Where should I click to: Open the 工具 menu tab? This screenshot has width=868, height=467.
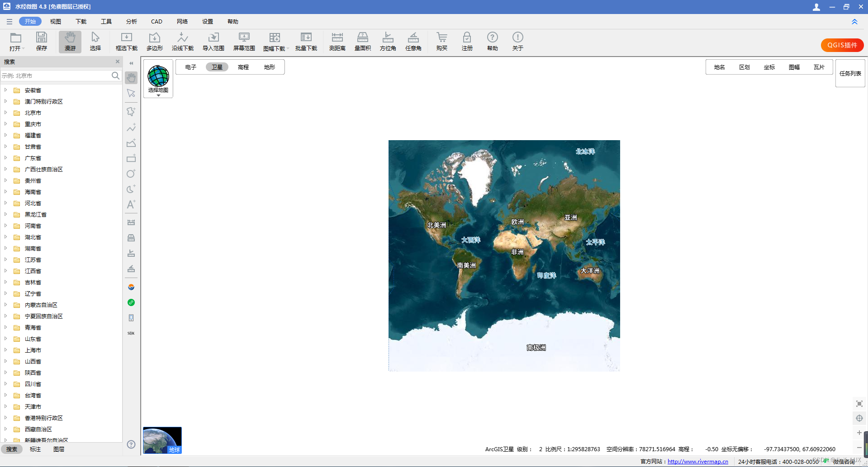click(x=106, y=21)
